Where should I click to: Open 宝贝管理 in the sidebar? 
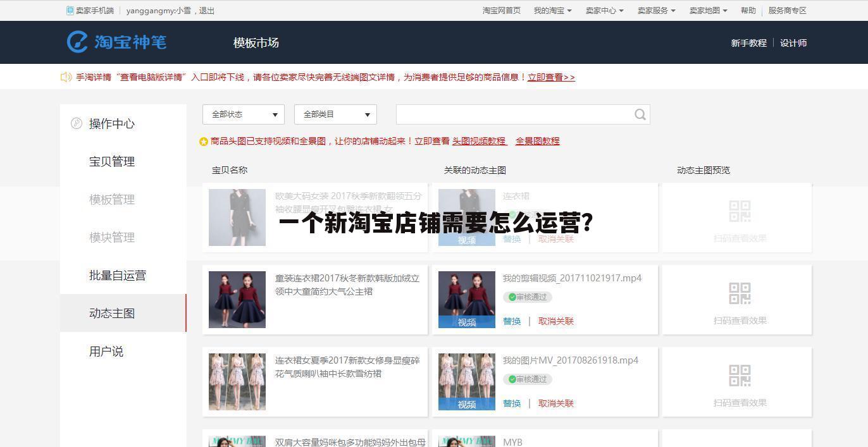[112, 162]
